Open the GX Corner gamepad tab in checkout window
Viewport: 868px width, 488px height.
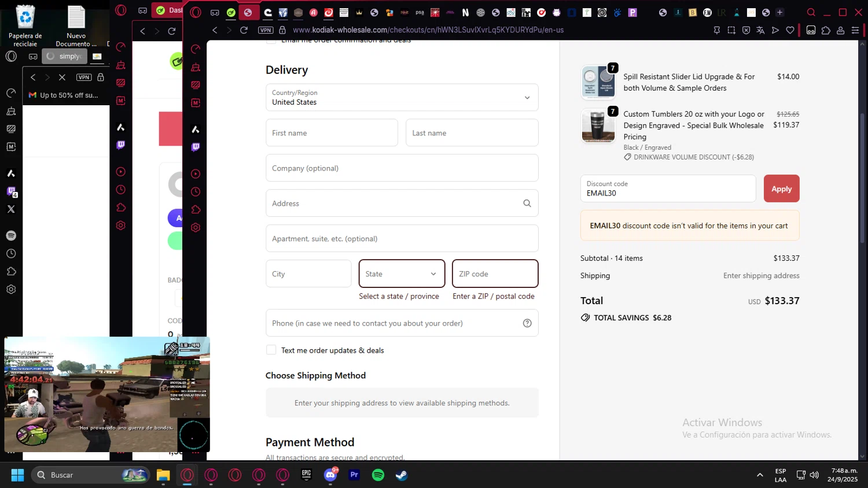pyautogui.click(x=215, y=12)
